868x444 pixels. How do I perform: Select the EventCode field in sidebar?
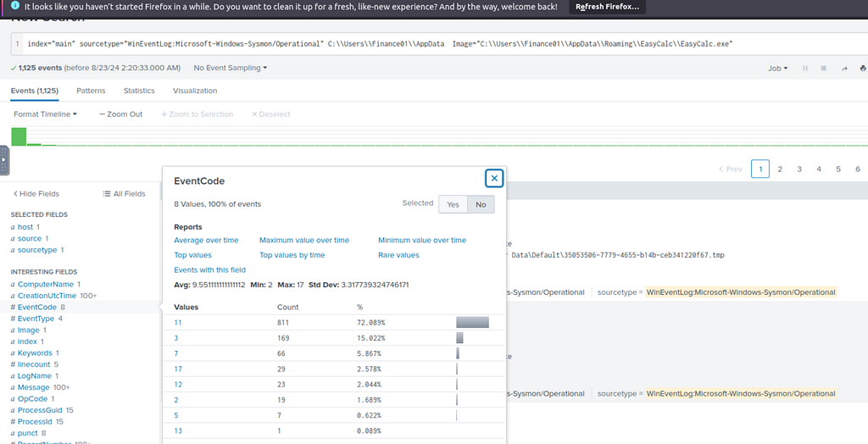[37, 308]
